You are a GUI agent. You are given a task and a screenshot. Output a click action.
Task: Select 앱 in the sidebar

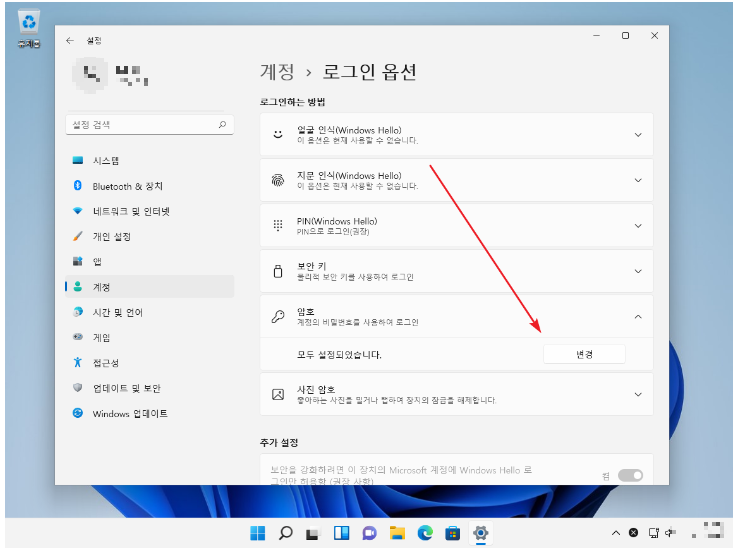[x=150, y=262]
